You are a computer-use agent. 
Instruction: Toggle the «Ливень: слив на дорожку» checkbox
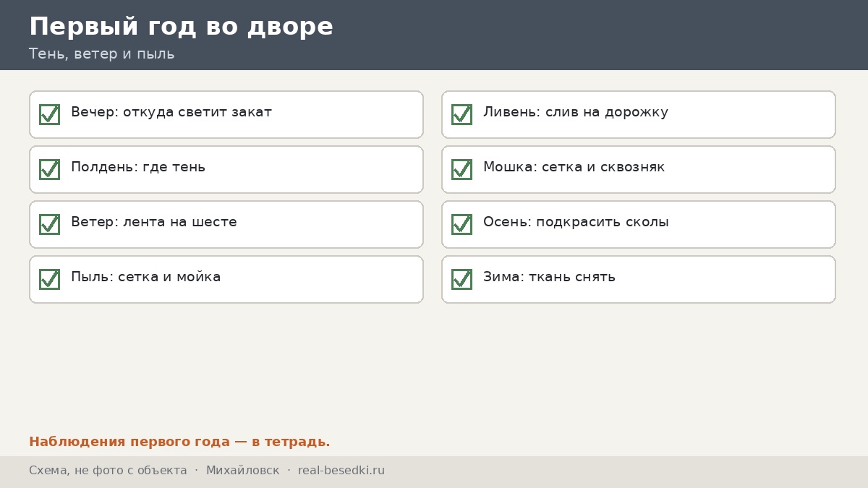click(x=461, y=114)
